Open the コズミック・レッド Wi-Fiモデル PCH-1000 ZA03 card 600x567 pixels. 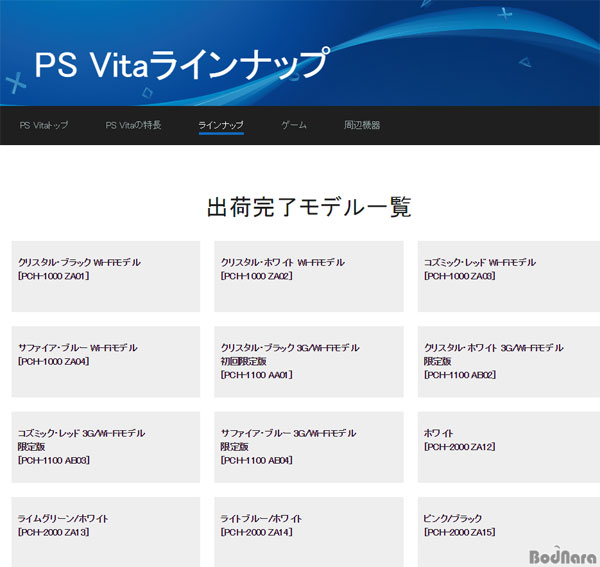pyautogui.click(x=509, y=276)
